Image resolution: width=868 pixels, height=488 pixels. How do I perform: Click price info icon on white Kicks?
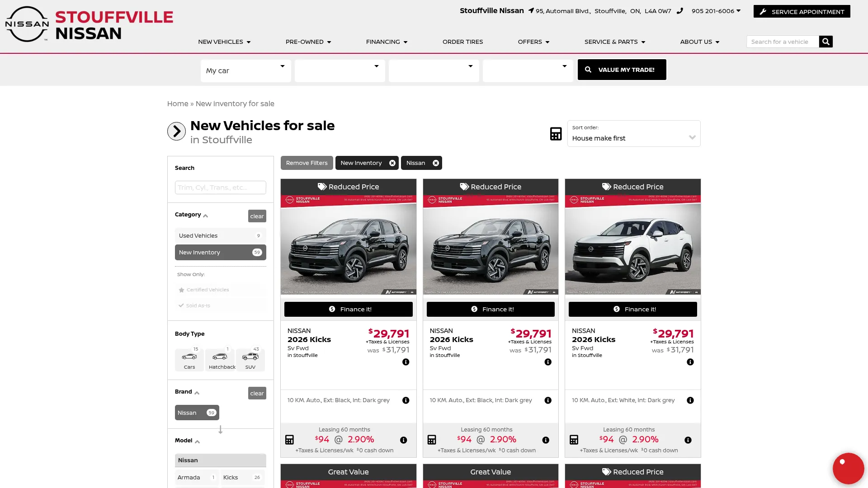pyautogui.click(x=690, y=362)
